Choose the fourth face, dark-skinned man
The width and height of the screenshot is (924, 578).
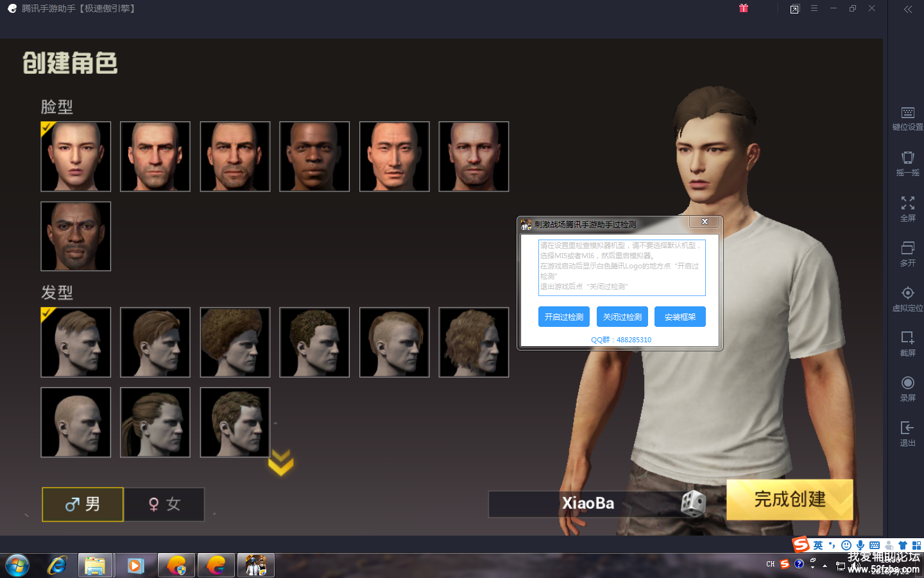[314, 157]
